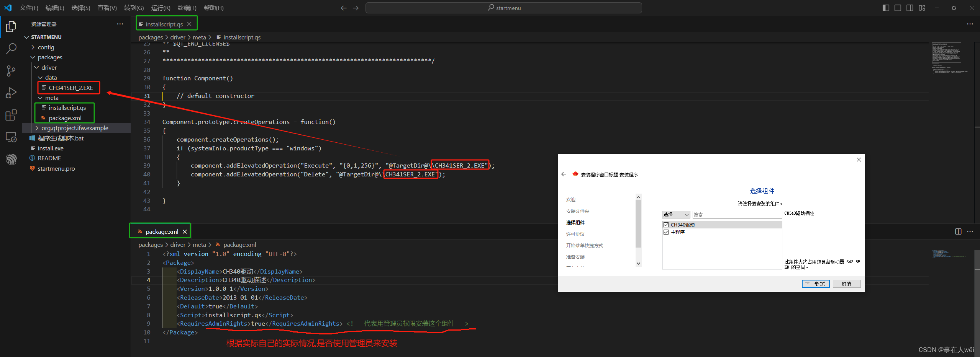The width and height of the screenshot is (980, 357).
Task: Collapse the meta folder
Action: [40, 98]
